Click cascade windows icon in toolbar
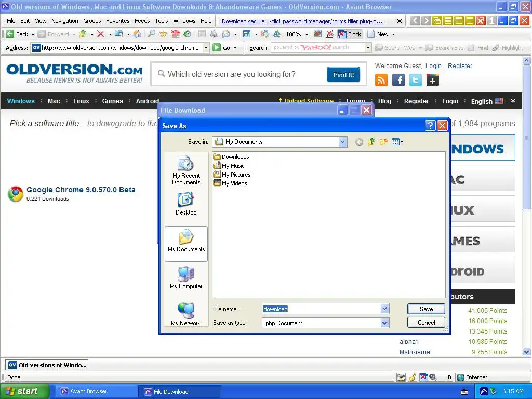 click(x=437, y=21)
